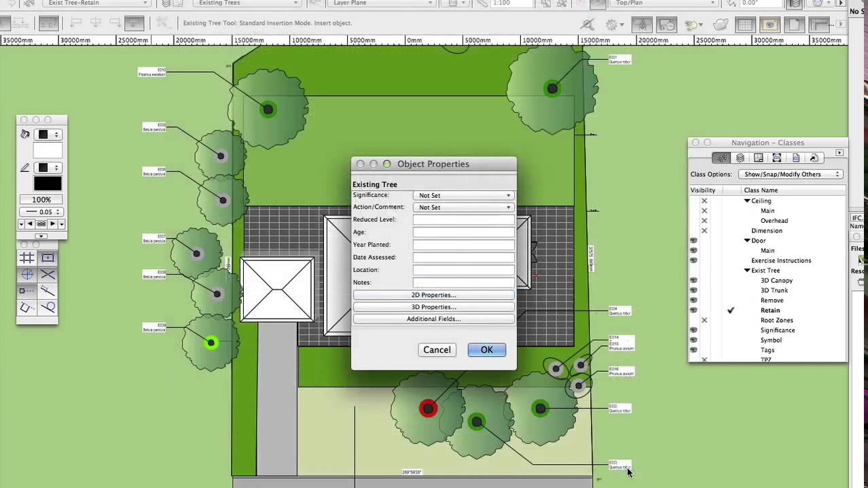Collapse the Door class group
The height and width of the screenshot is (488, 868).
[x=747, y=241]
